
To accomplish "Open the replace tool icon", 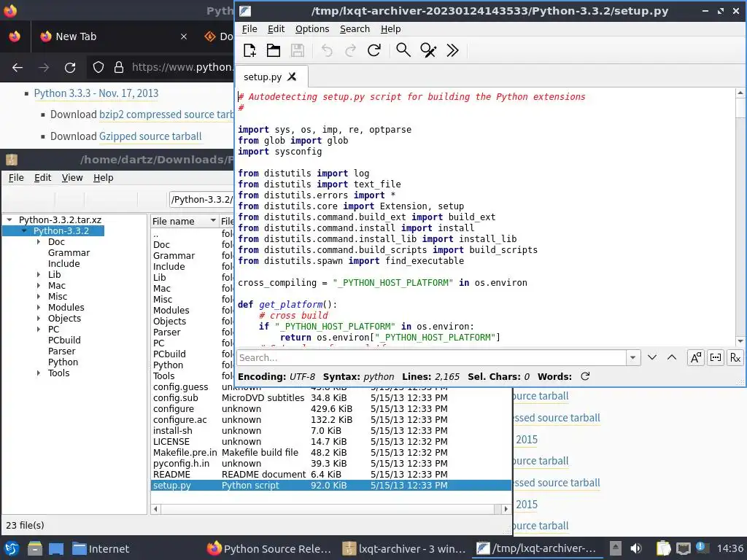I will [x=427, y=50].
